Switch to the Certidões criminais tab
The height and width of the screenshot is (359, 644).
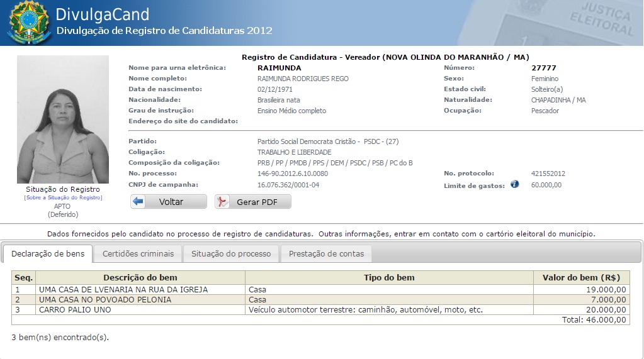(138, 253)
